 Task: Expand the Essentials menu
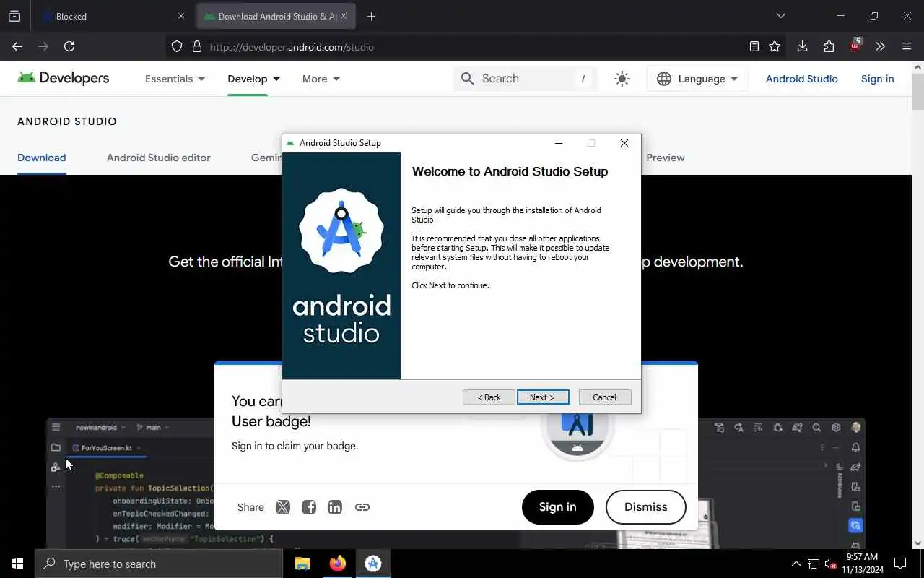(175, 79)
